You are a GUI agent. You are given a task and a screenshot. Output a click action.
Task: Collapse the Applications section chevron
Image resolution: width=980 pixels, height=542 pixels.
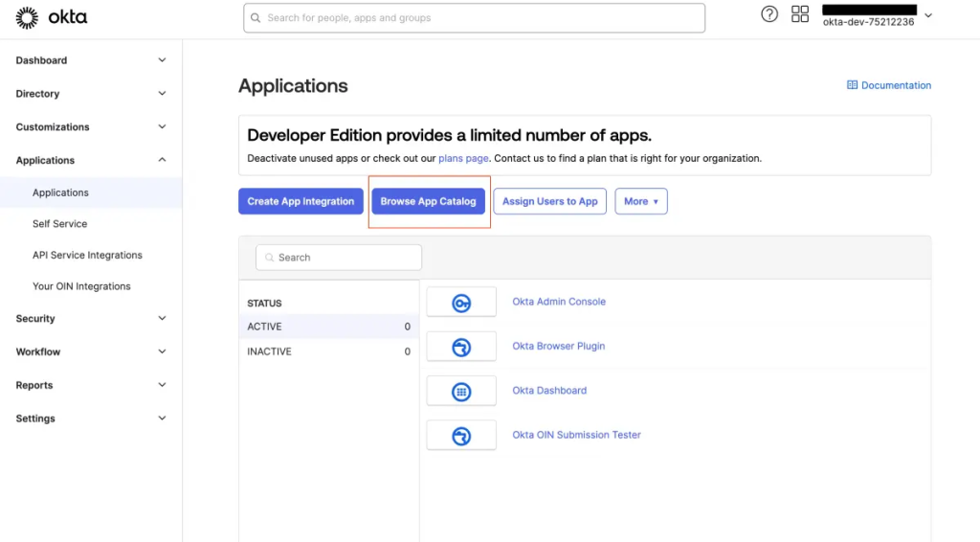coord(162,160)
